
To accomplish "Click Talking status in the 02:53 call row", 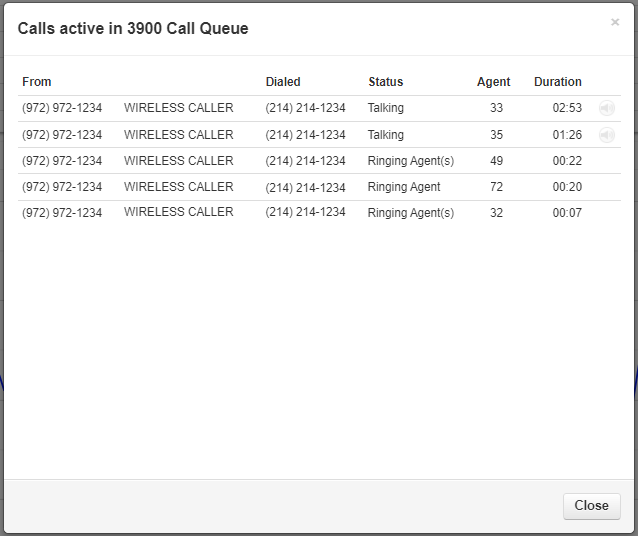I will [386, 108].
